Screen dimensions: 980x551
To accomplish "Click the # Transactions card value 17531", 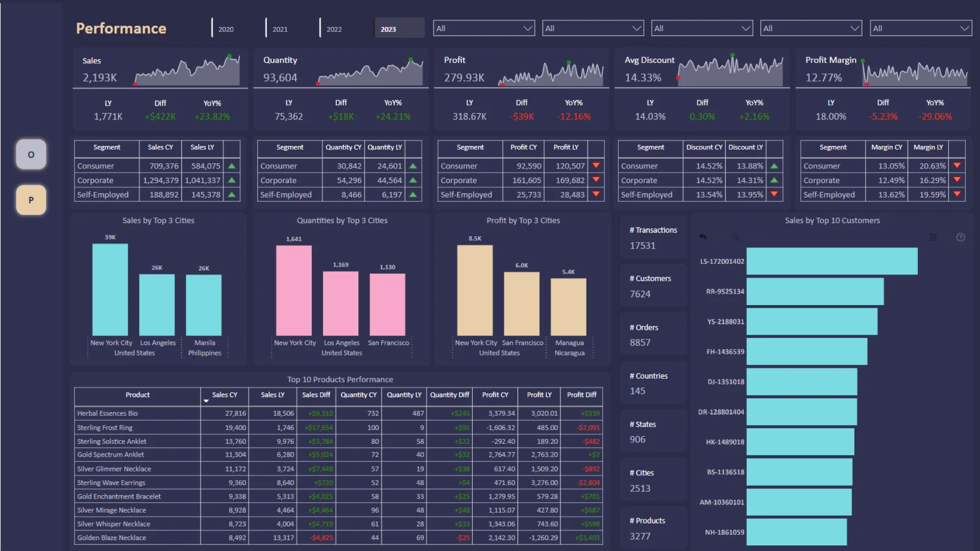I will coord(642,245).
